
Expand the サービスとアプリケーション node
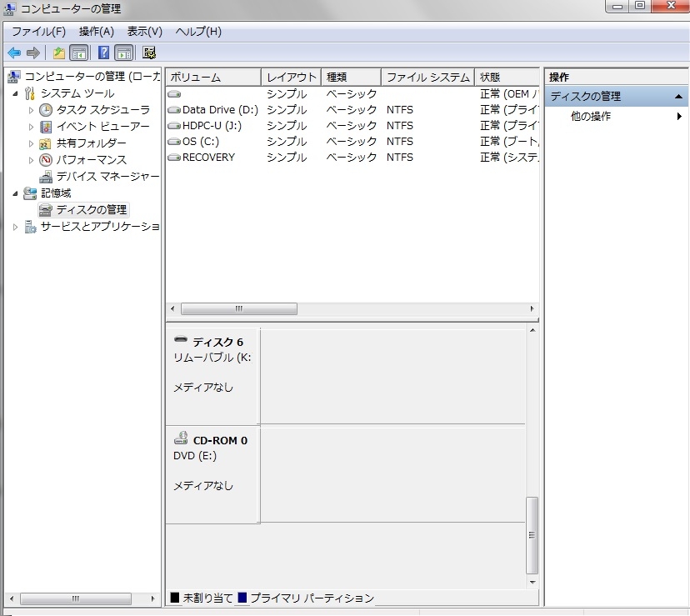15,228
